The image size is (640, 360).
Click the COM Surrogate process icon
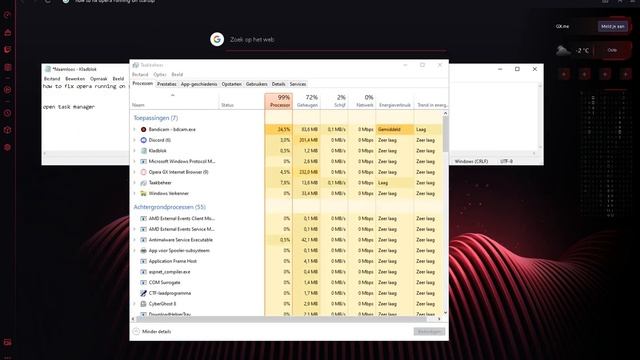[143, 282]
